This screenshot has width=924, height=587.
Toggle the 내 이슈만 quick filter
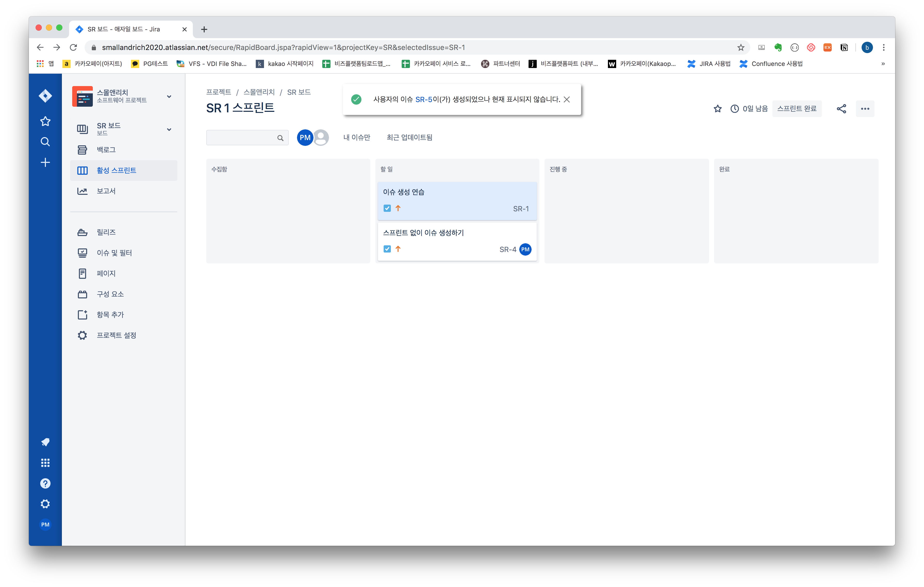pyautogui.click(x=357, y=137)
